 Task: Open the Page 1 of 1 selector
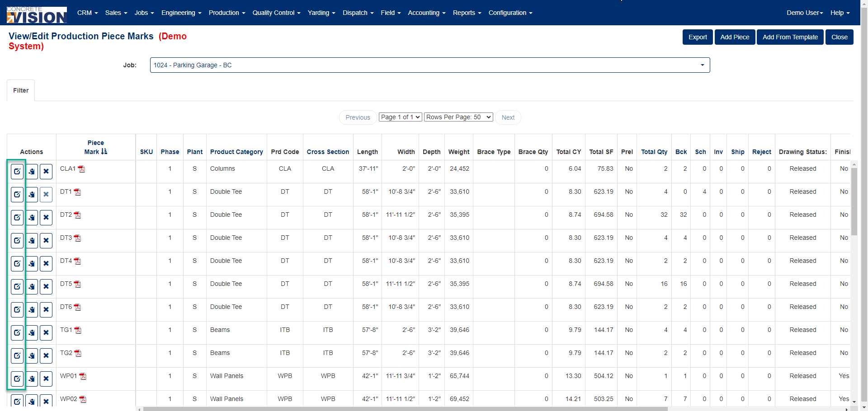[401, 117]
